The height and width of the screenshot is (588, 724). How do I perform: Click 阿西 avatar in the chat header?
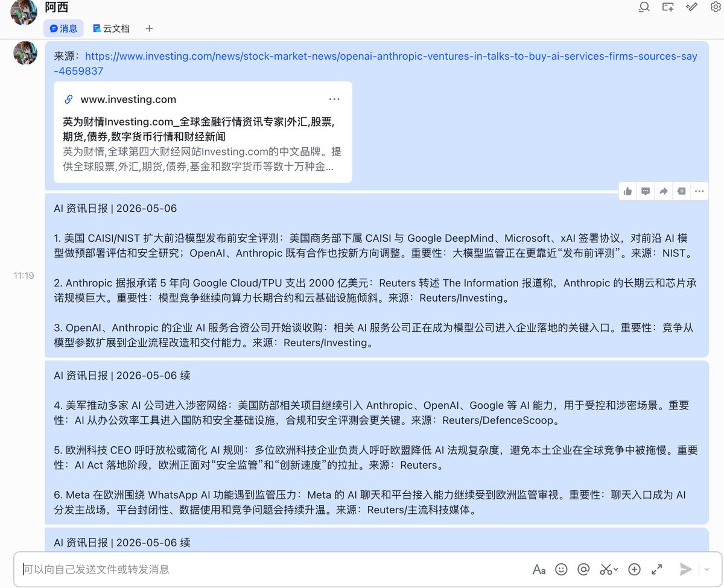24,11
